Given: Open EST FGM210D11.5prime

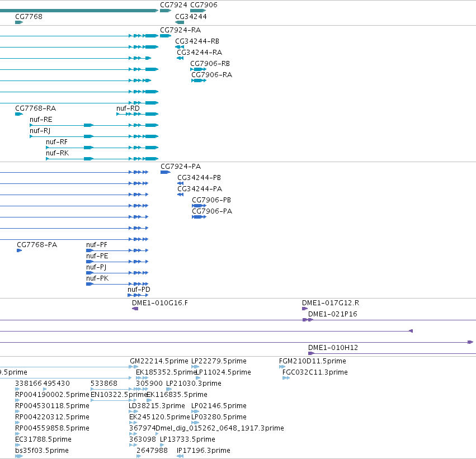Looking at the screenshot, I should pos(312,361).
